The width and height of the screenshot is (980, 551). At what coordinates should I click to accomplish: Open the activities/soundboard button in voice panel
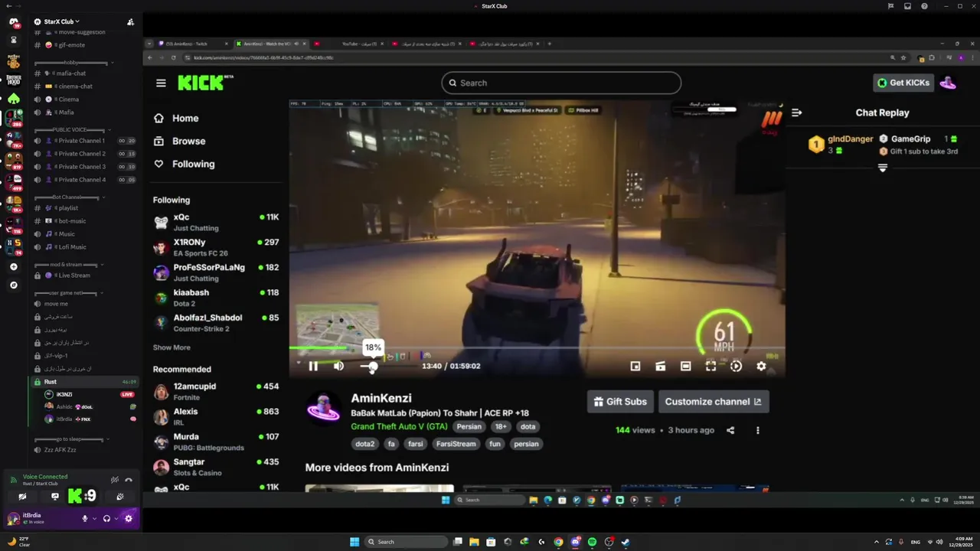click(x=120, y=496)
